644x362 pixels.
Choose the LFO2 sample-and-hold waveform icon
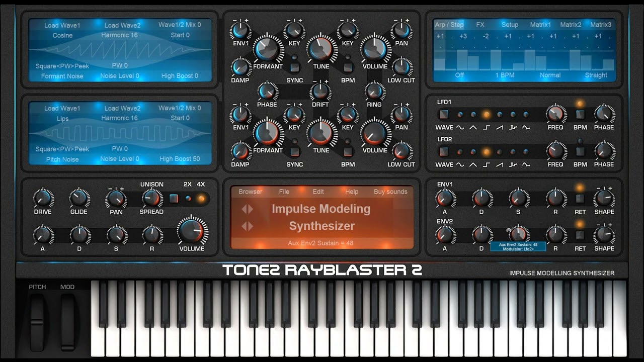(513, 164)
